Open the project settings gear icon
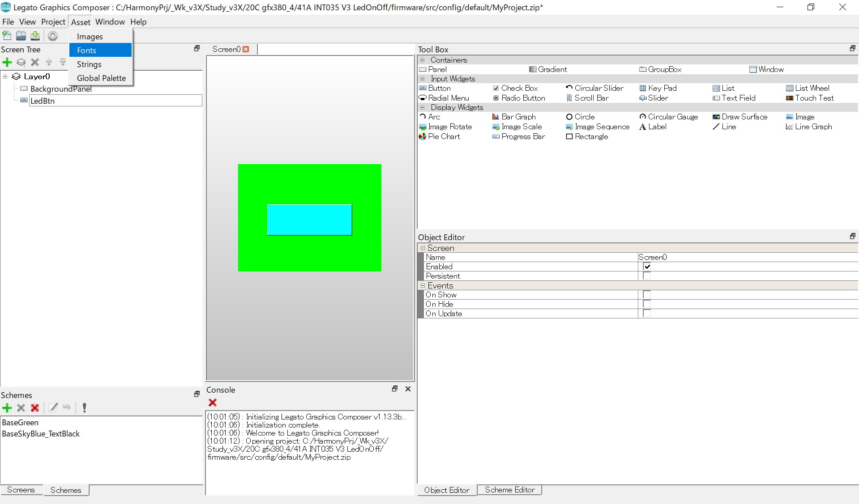Image resolution: width=859 pixels, height=504 pixels. 53,36
